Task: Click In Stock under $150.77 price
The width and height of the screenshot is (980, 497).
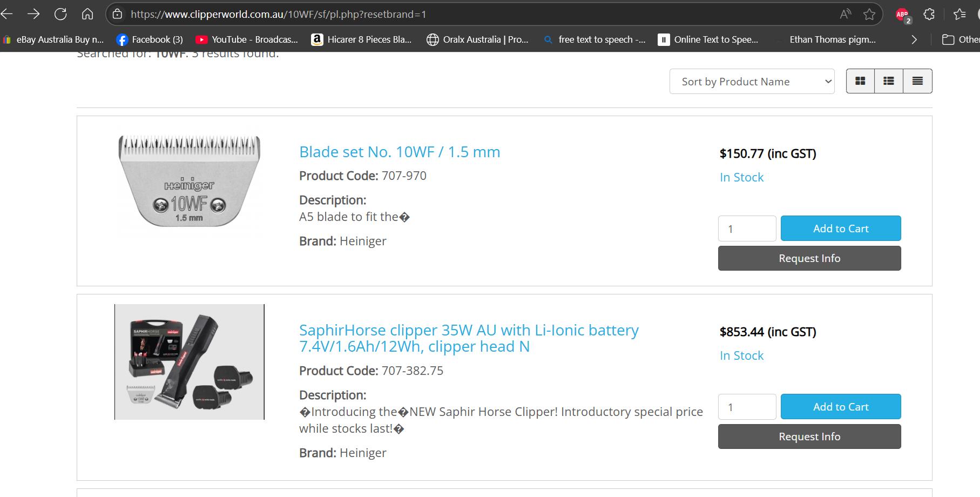Action: [x=742, y=177]
